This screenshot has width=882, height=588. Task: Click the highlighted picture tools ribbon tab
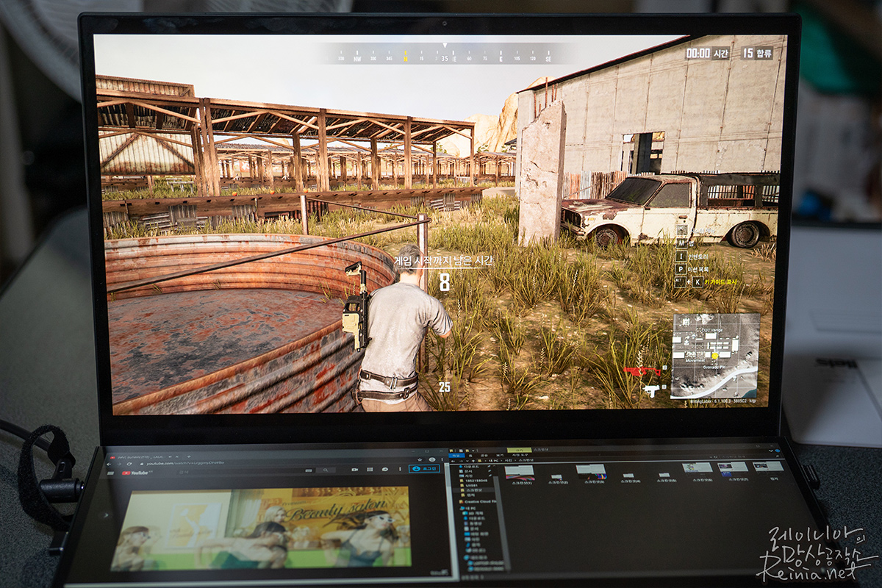coord(519,450)
